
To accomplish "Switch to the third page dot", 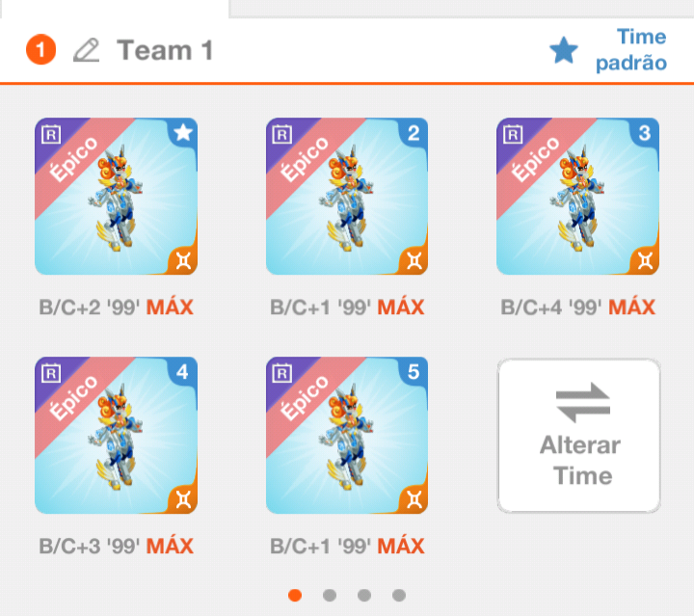I will pyautogui.click(x=364, y=595).
